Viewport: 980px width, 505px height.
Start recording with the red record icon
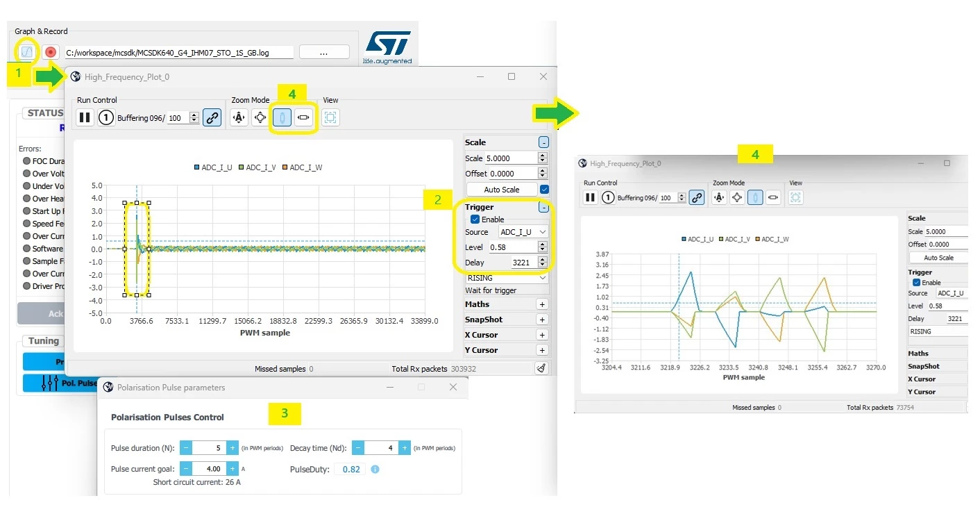tap(50, 52)
